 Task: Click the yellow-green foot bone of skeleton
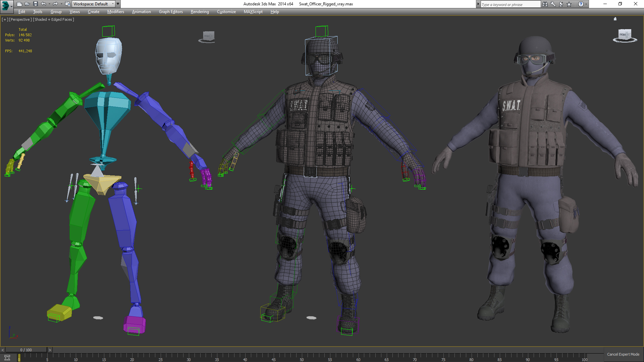[x=59, y=313]
